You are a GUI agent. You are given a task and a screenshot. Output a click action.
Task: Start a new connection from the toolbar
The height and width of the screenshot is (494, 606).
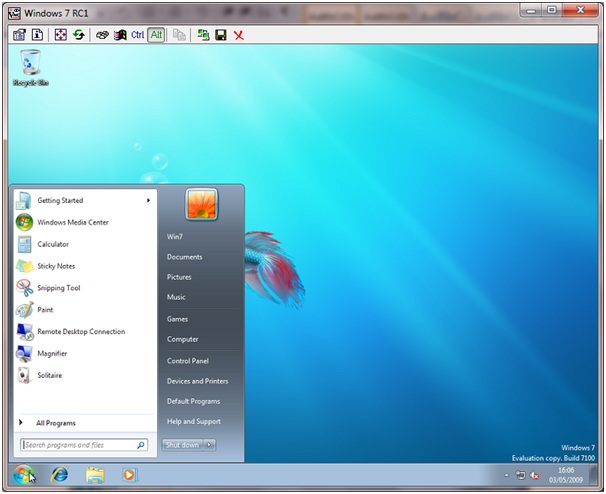tap(203, 35)
